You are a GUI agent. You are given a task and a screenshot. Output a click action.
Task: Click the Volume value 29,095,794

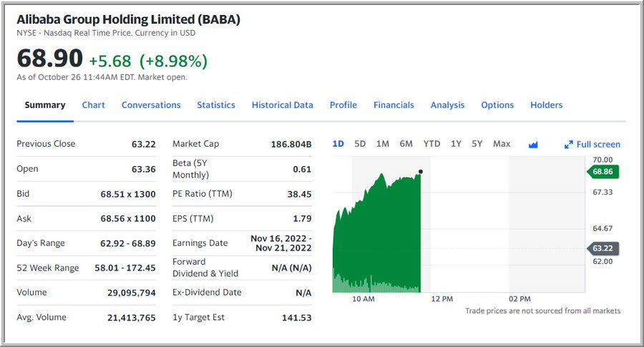pyautogui.click(x=132, y=293)
